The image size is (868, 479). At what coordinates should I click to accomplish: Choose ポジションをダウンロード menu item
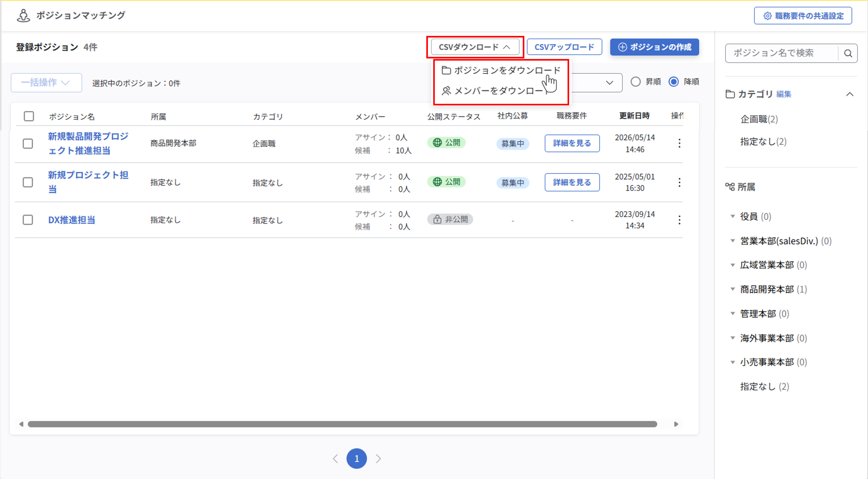click(501, 70)
